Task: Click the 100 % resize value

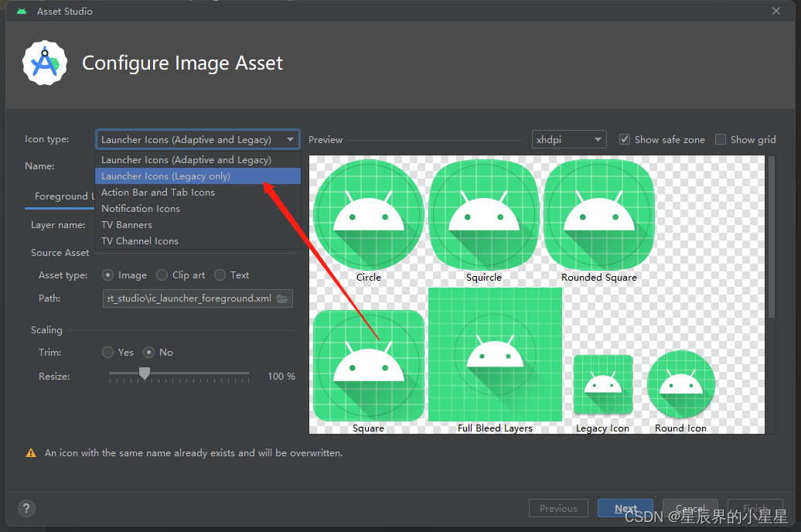Action: point(281,376)
